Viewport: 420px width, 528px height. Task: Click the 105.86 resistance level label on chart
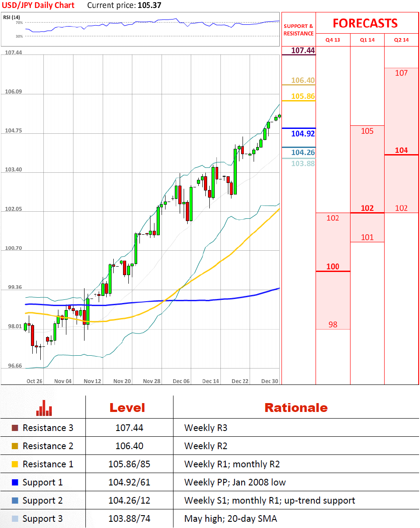pyautogui.click(x=303, y=96)
